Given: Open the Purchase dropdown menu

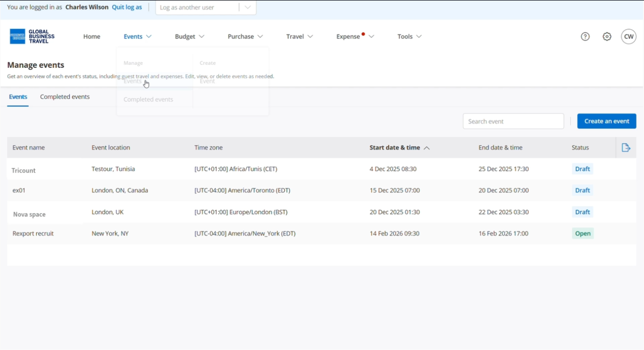Looking at the screenshot, I should [245, 36].
